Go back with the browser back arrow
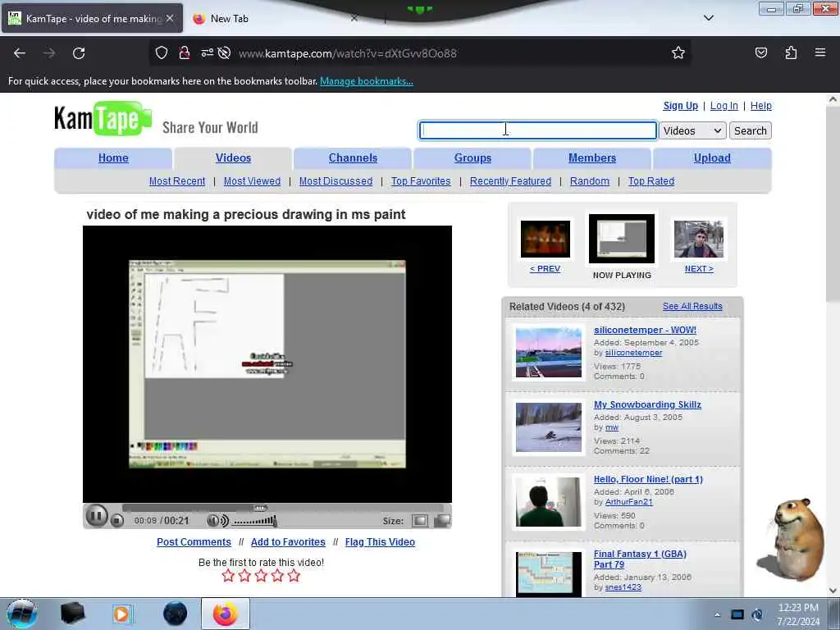840x630 pixels. tap(20, 53)
